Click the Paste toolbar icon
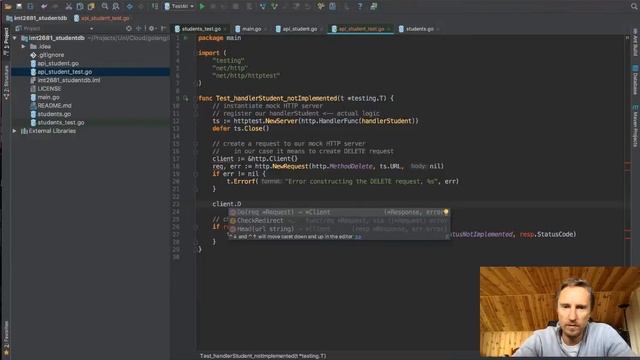The height and width of the screenshot is (360, 640). pos(91,7)
